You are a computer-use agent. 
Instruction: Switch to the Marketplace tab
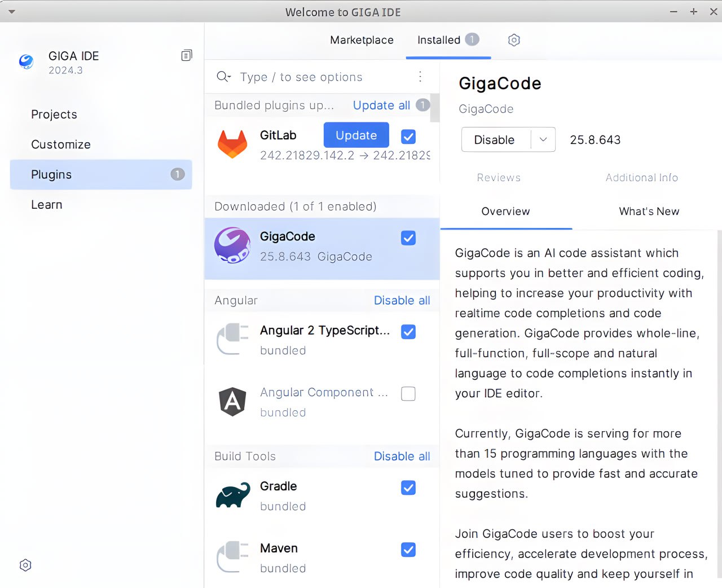pyautogui.click(x=362, y=40)
